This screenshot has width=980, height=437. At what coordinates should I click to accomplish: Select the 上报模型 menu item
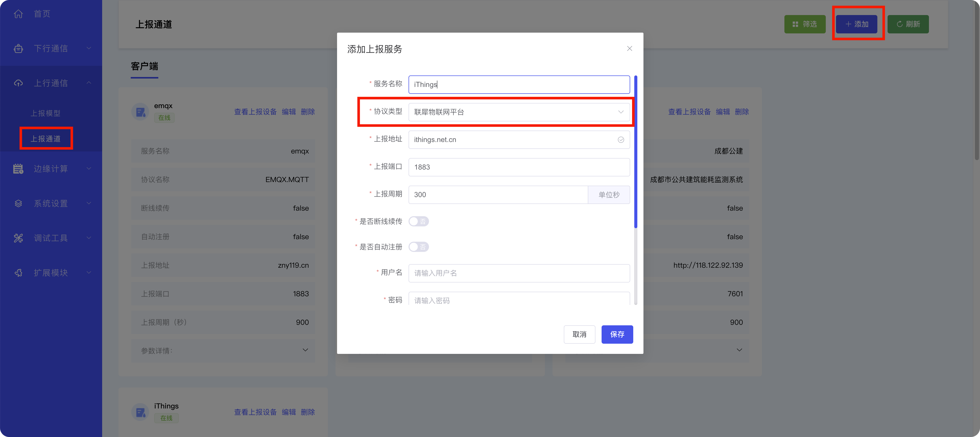(45, 113)
